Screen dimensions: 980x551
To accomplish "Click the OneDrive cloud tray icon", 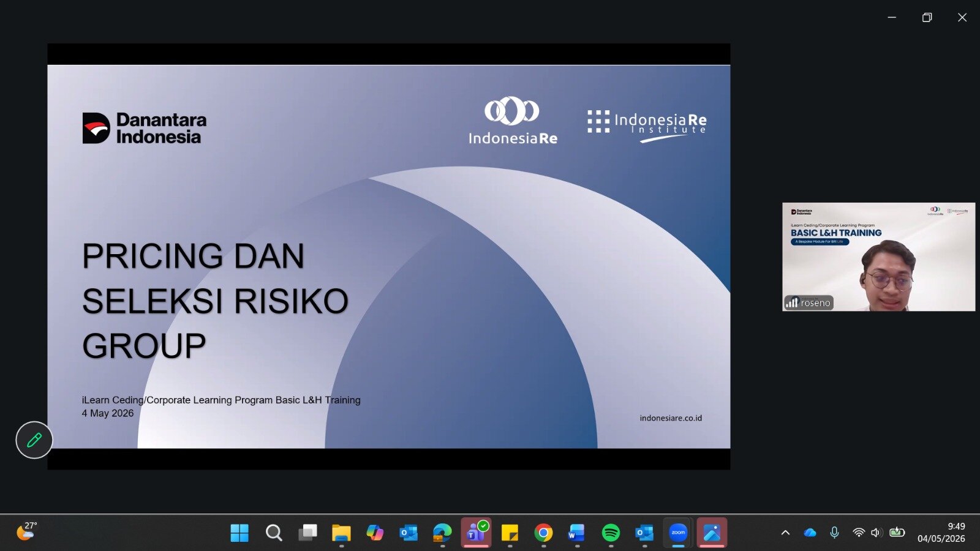I will 810,533.
